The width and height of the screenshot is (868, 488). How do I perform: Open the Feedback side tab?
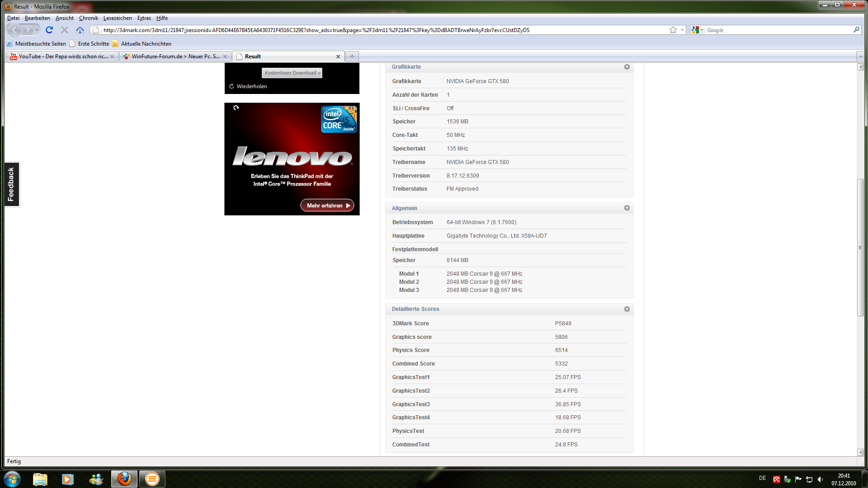point(11,184)
